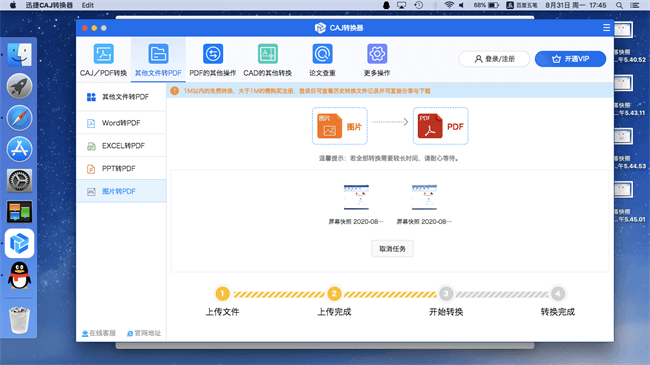Click the AirPlay display menu bar icon
The width and height of the screenshot is (650, 365).
coord(401,5)
